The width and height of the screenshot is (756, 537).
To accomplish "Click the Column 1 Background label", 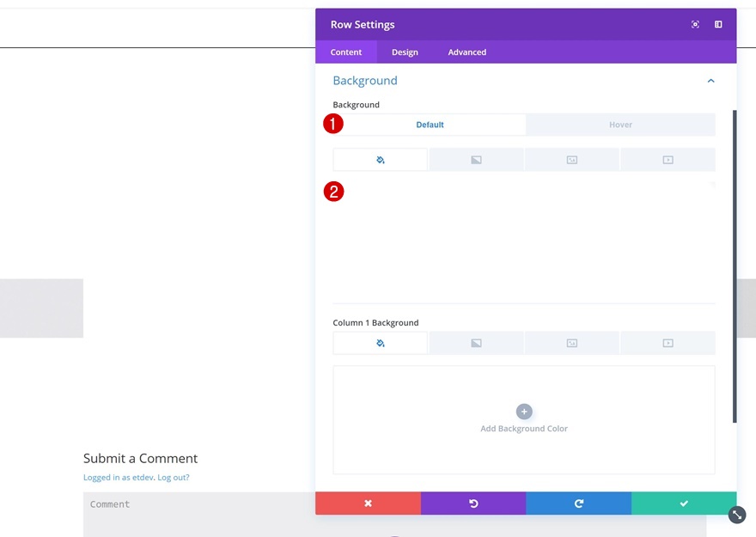I will coord(375,322).
